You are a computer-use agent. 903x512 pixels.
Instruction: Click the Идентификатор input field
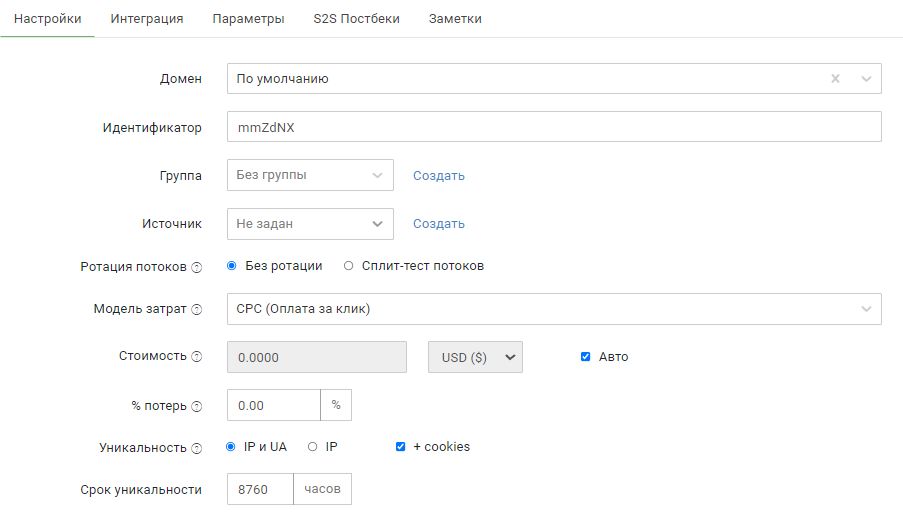[x=553, y=127]
